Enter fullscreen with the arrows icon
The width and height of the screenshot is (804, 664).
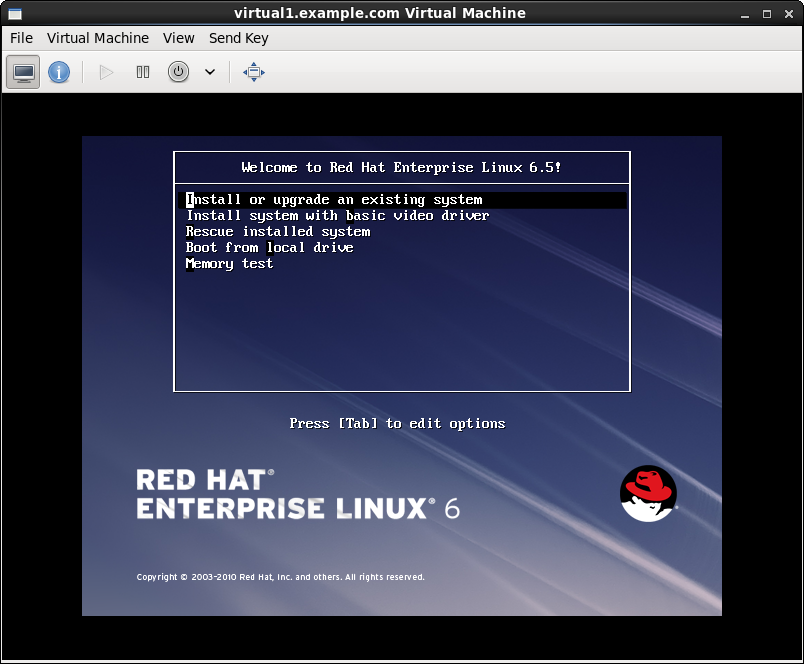tap(253, 71)
